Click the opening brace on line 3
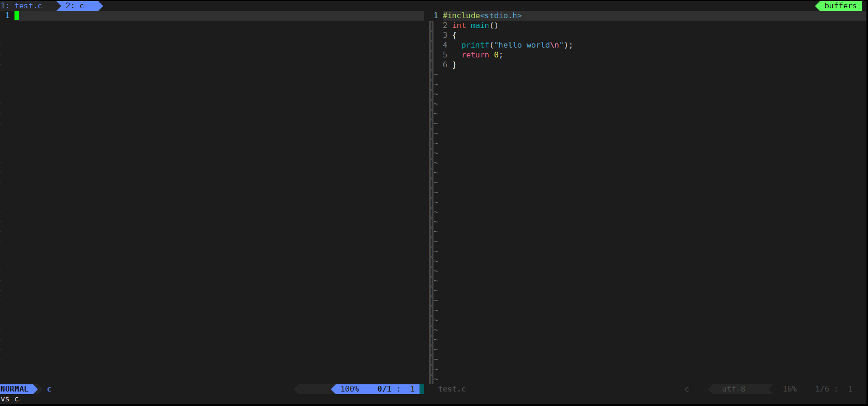868x406 pixels. (x=455, y=35)
